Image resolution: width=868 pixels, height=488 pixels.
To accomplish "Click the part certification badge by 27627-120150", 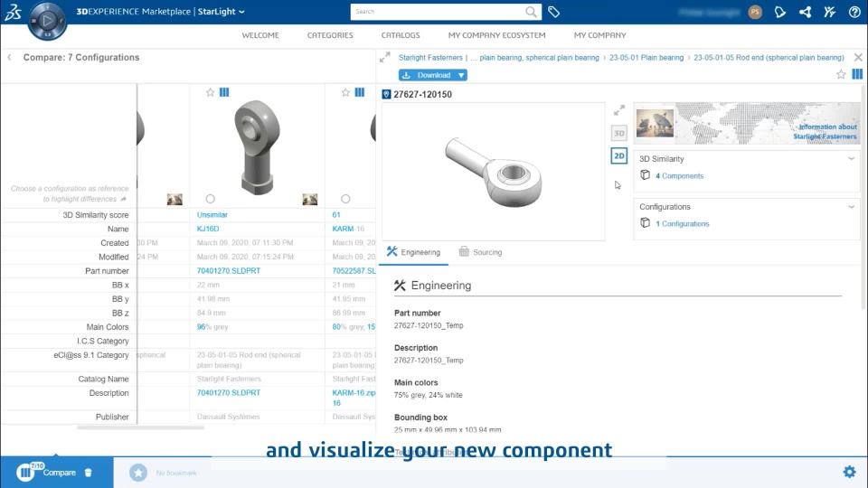I will click(x=386, y=95).
